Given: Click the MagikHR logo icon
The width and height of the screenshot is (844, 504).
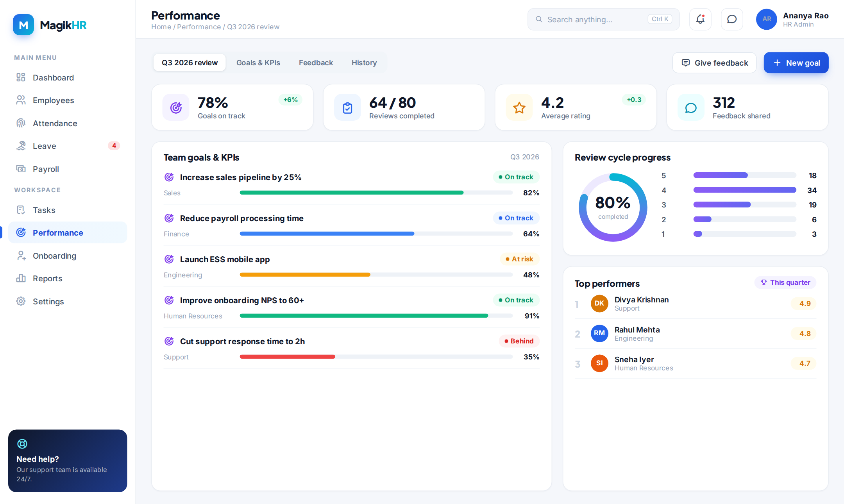Looking at the screenshot, I should coord(23,25).
